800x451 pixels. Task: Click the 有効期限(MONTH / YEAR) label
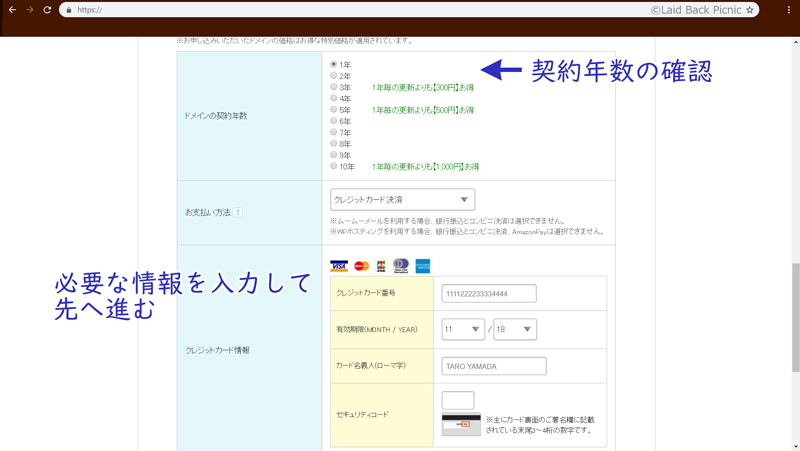coord(377,330)
